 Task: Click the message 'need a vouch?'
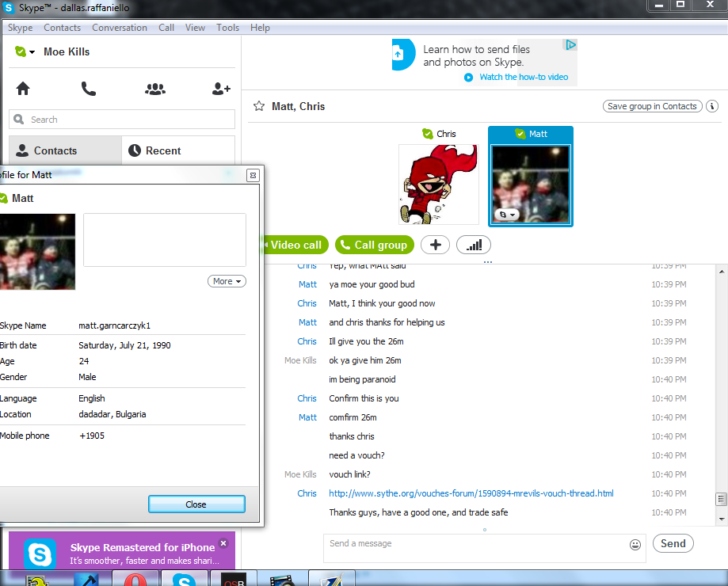[356, 455]
